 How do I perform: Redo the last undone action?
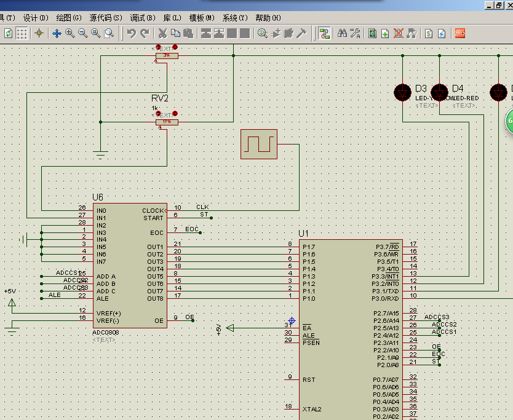point(145,33)
